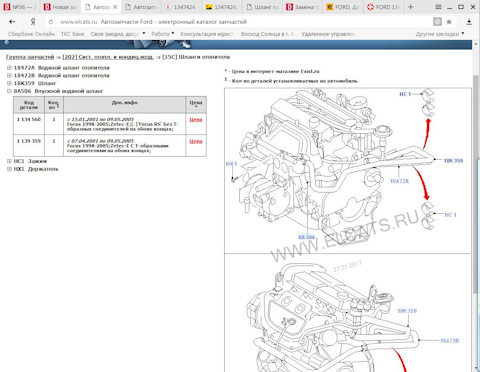Screen dimensions: 480x372
Task: Switch to the 1347424 tab with yellow picture favicon
Action: [x=222, y=7]
